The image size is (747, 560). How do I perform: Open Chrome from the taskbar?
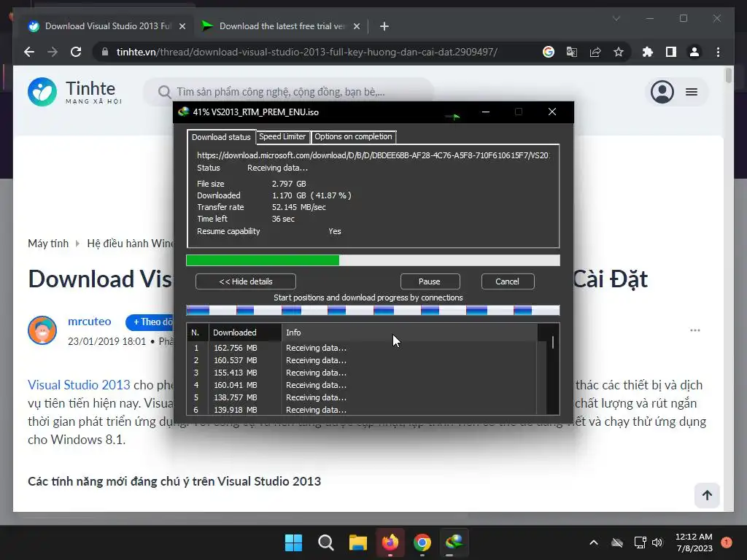click(422, 542)
